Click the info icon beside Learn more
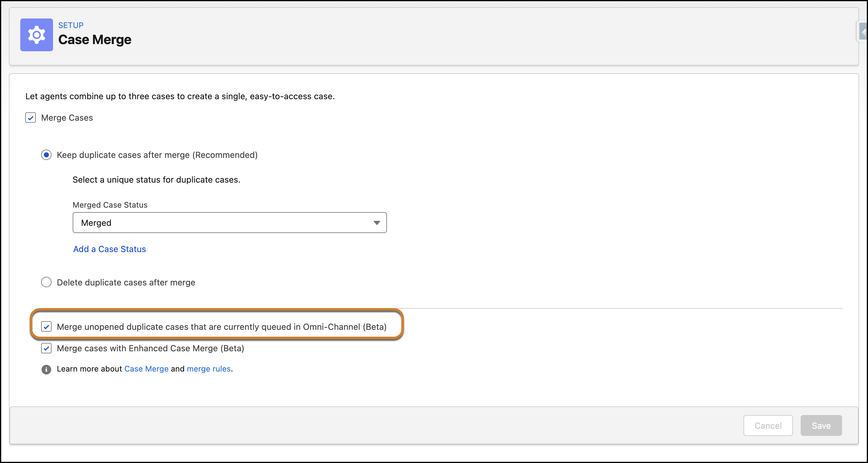 tap(46, 369)
